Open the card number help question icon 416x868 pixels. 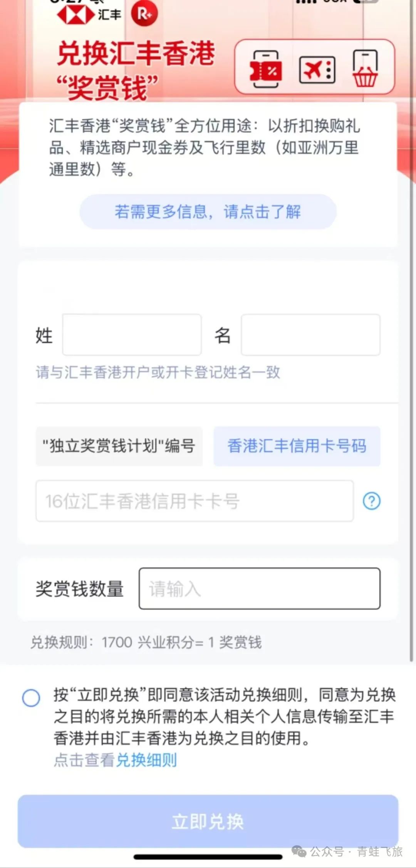pos(372,501)
